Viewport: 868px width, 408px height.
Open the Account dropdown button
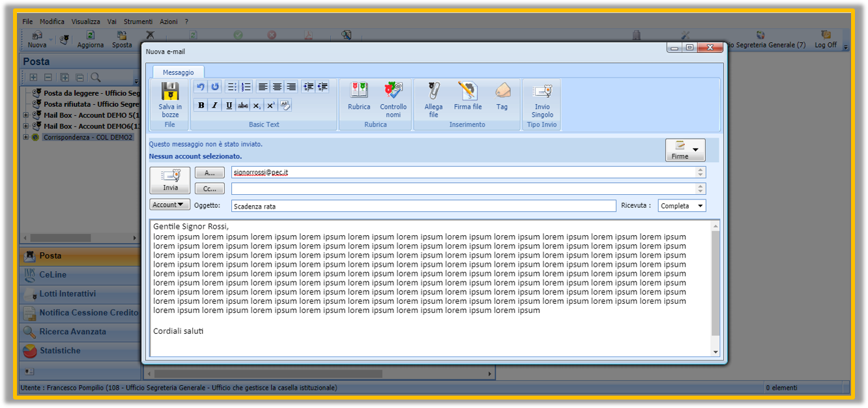(x=170, y=205)
